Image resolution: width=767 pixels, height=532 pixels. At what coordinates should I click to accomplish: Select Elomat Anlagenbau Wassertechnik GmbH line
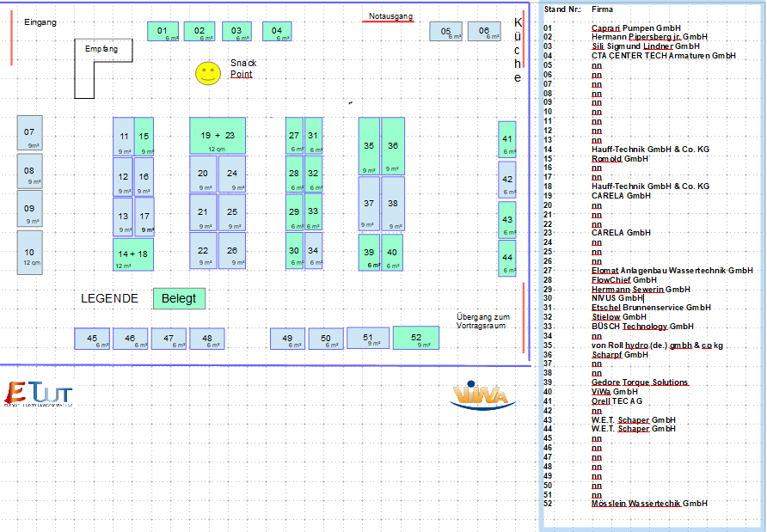point(672,271)
